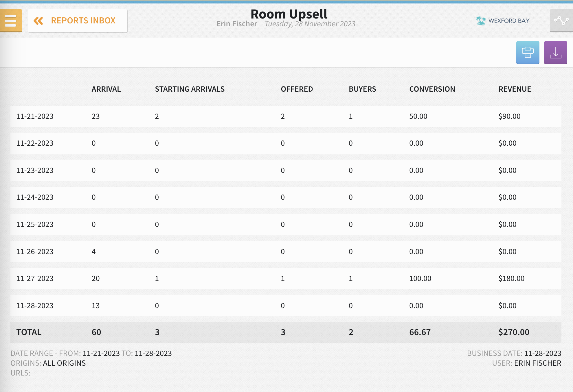Screen dimensions: 573x392
Task: Click the BUYERS column header
Action: 362,89
